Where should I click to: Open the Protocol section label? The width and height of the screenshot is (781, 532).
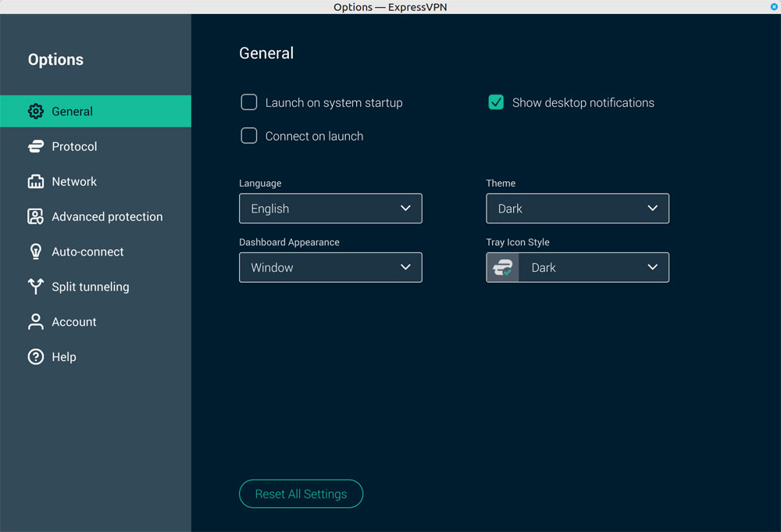[x=74, y=146]
